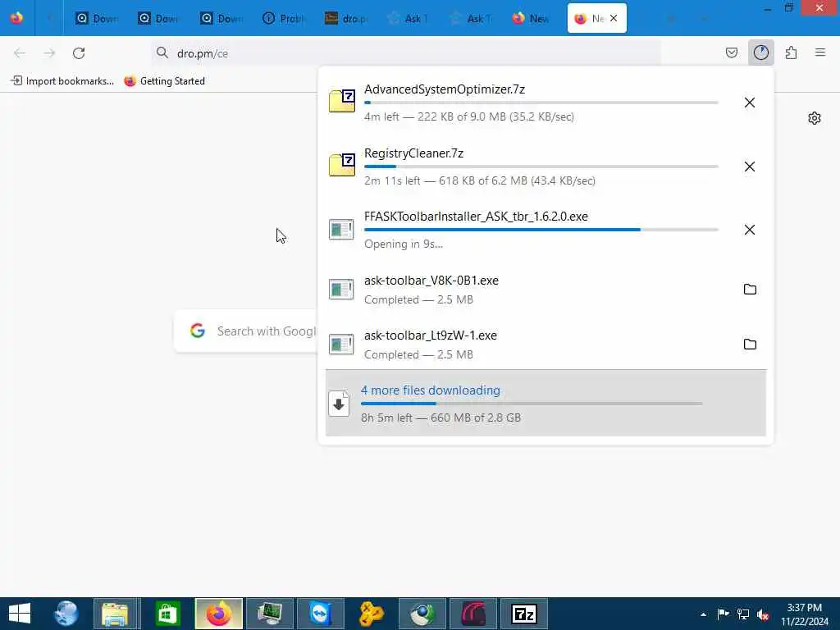Switch to the dro.pm tab
Viewport: 840px width, 630px height.
point(346,18)
